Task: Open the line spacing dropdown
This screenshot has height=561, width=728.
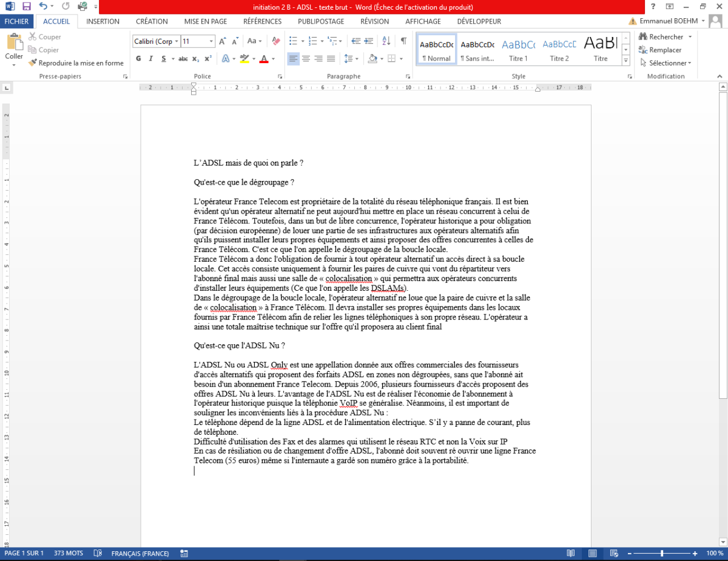Action: click(350, 59)
